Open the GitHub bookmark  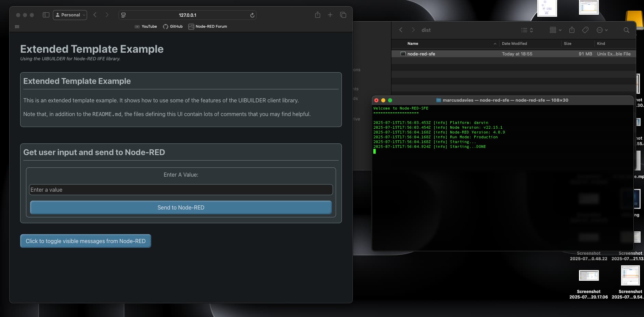coord(173,26)
